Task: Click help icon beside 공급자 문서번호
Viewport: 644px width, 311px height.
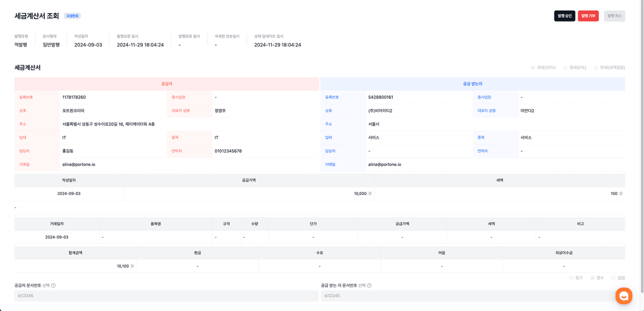Action: pyautogui.click(x=53, y=285)
